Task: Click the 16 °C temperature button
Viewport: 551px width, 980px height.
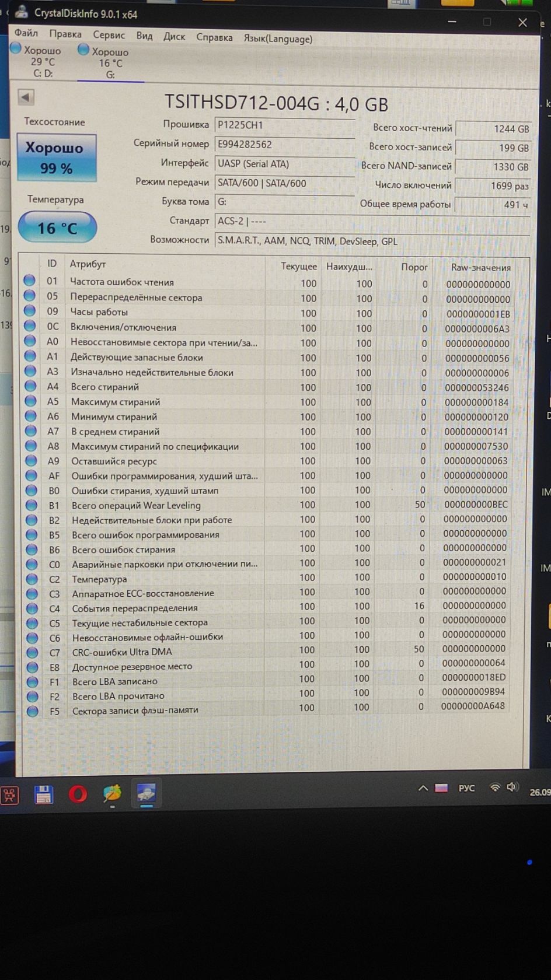Action: (57, 228)
